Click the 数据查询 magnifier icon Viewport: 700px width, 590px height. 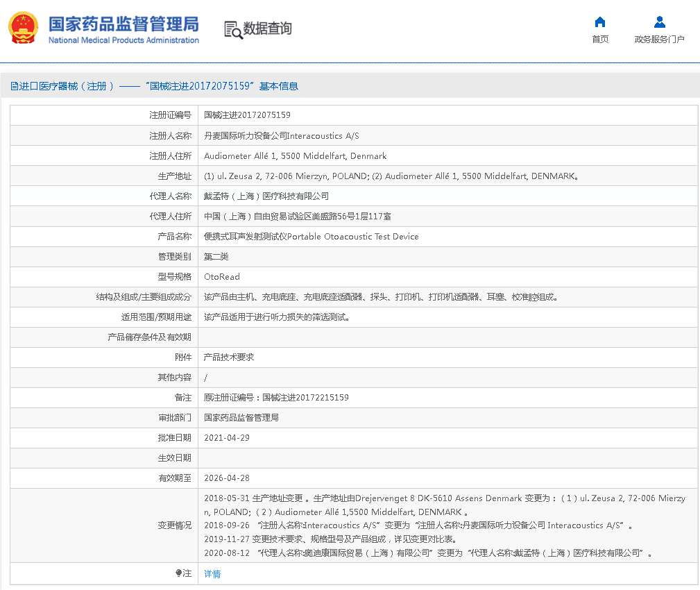[232, 29]
